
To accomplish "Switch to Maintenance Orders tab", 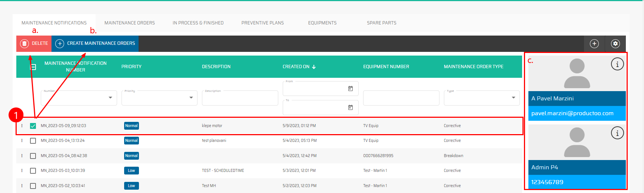I will pyautogui.click(x=130, y=23).
